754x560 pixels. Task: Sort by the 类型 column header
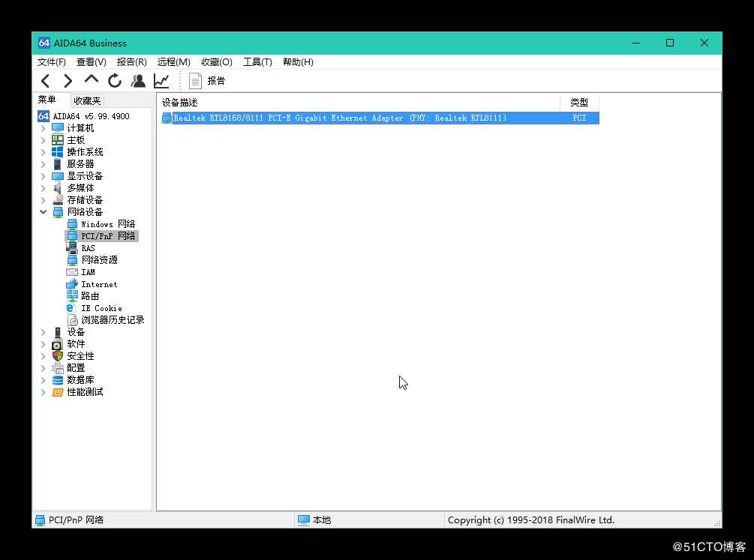click(x=579, y=103)
